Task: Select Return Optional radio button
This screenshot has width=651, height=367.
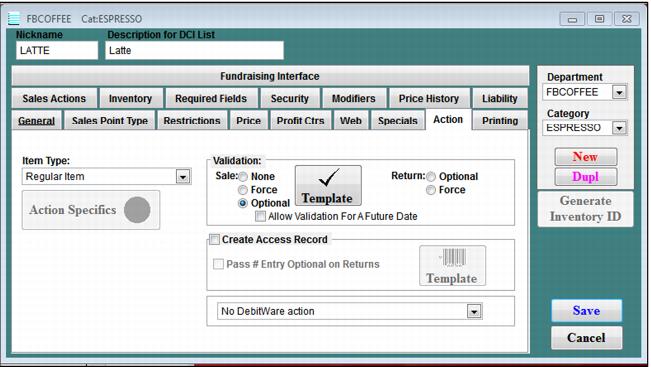Action: point(431,177)
